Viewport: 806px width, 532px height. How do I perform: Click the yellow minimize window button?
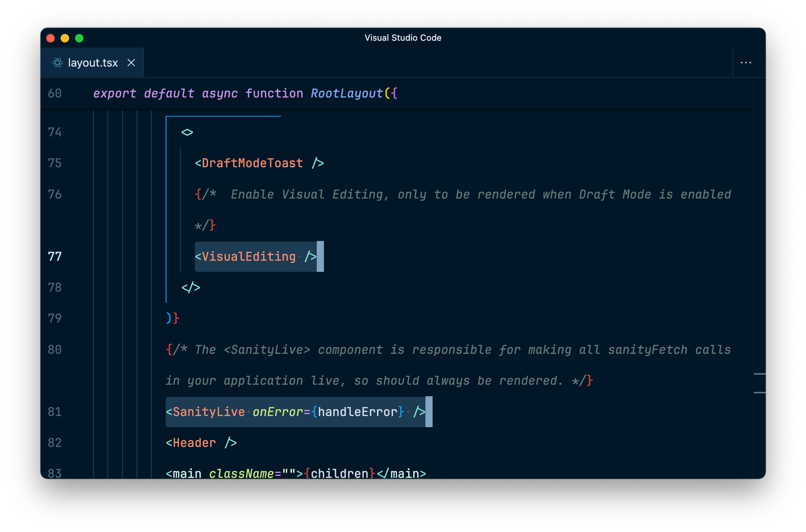pos(65,38)
